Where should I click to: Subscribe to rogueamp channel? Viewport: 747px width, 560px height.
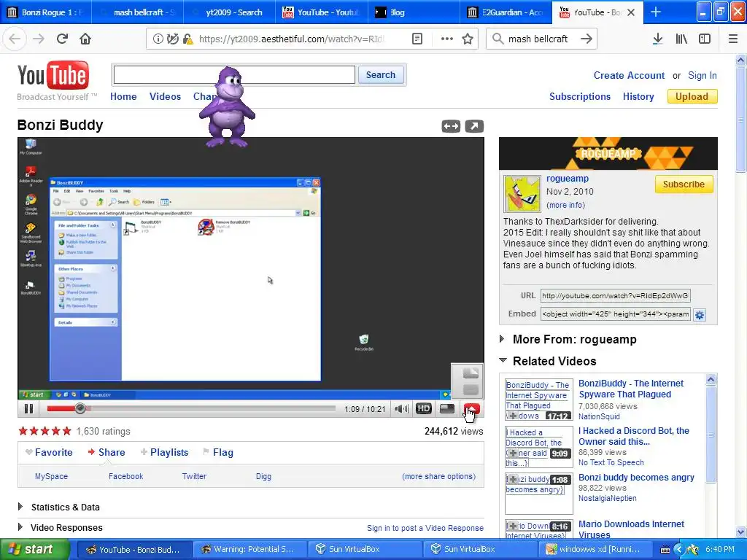tap(684, 184)
